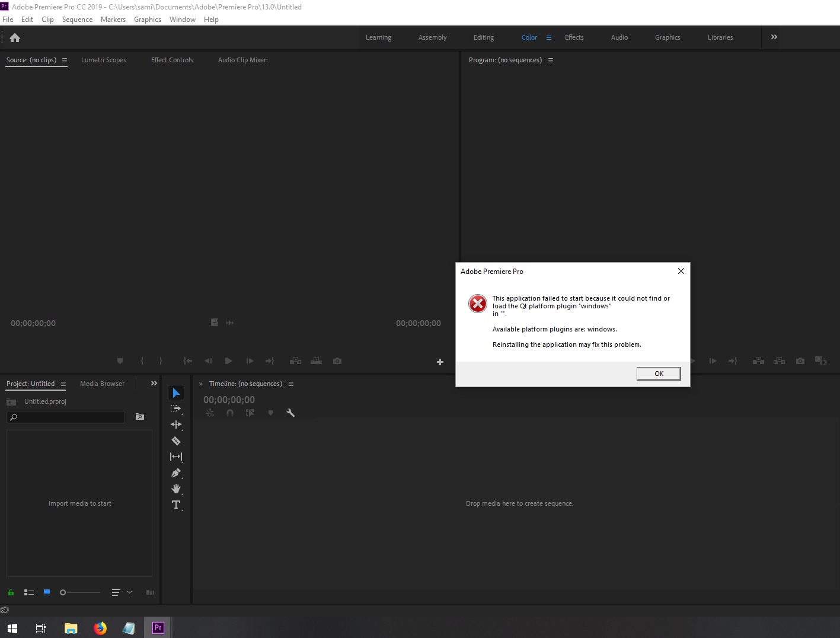840x638 pixels.
Task: Open Timeline display settings wrench
Action: (x=290, y=413)
